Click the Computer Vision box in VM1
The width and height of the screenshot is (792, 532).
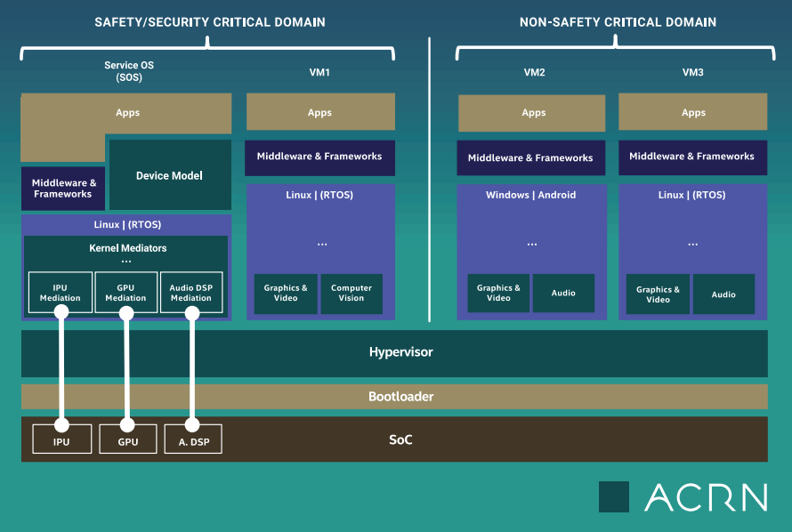352,294
